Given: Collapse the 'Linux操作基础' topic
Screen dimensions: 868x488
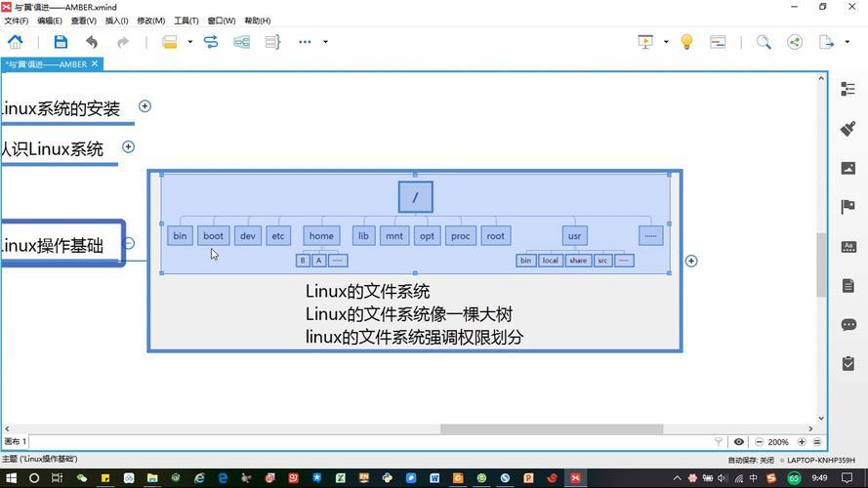Looking at the screenshot, I should (129, 243).
